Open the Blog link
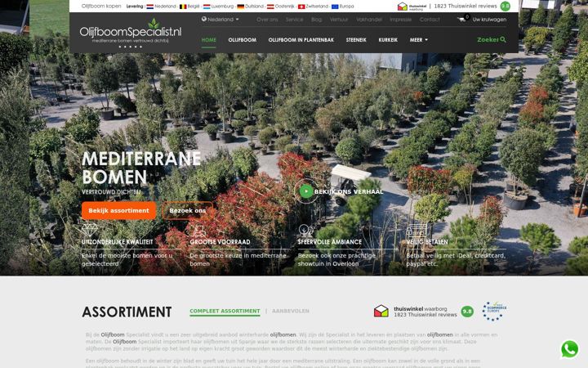 pos(317,20)
